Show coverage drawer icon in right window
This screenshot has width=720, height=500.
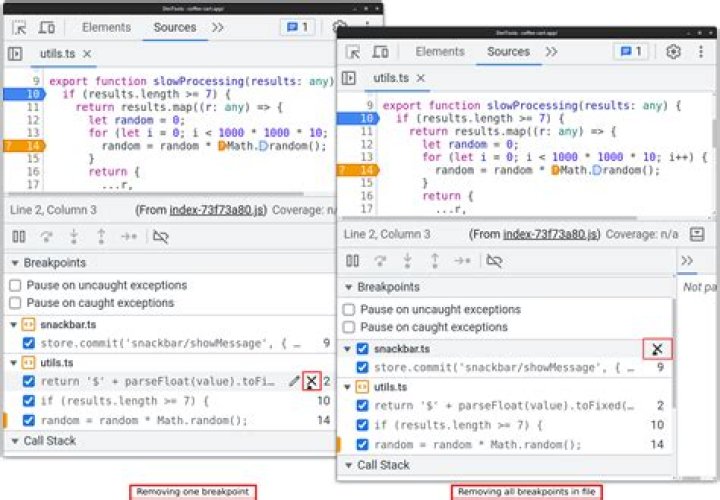[697, 235]
